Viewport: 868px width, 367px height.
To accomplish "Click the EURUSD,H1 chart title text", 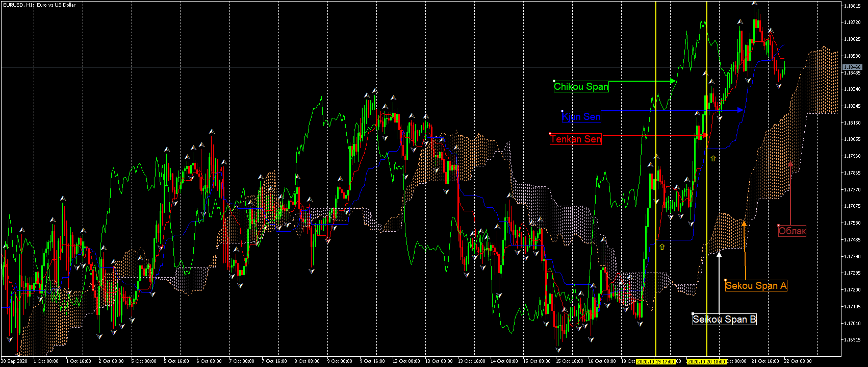I will tap(39, 5).
